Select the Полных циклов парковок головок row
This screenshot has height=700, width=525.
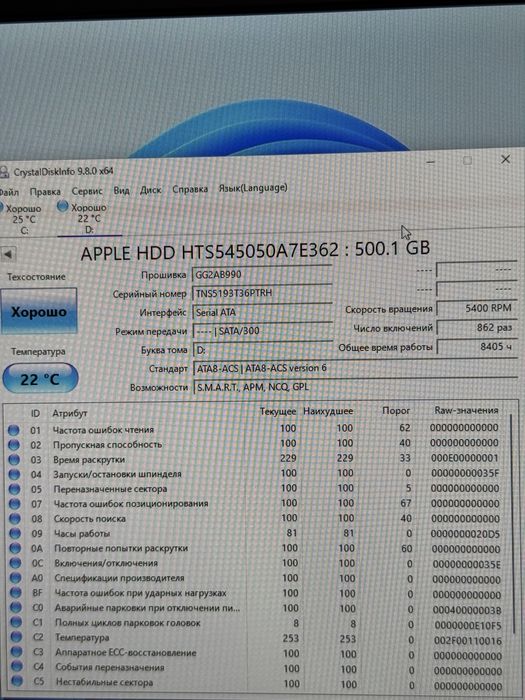(258, 623)
